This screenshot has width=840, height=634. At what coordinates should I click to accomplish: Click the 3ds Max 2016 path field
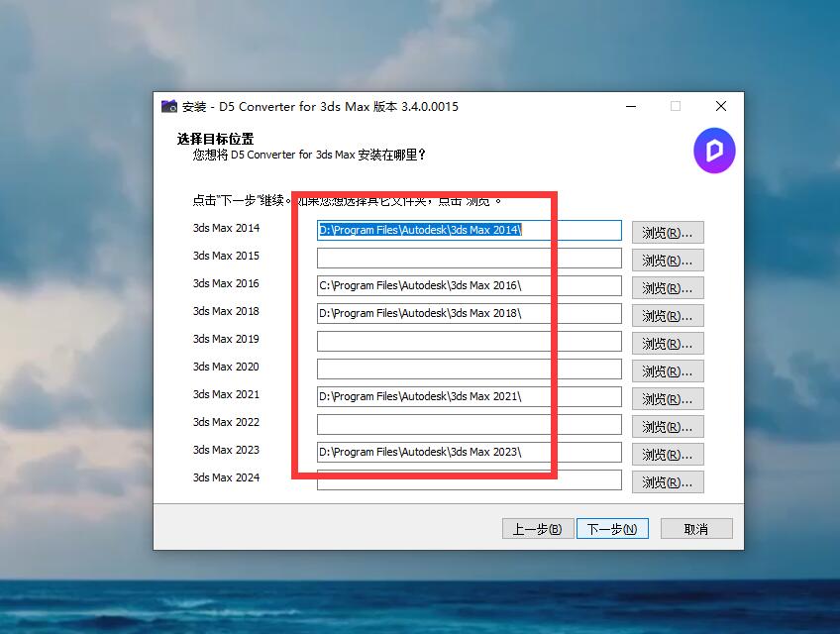tap(470, 285)
